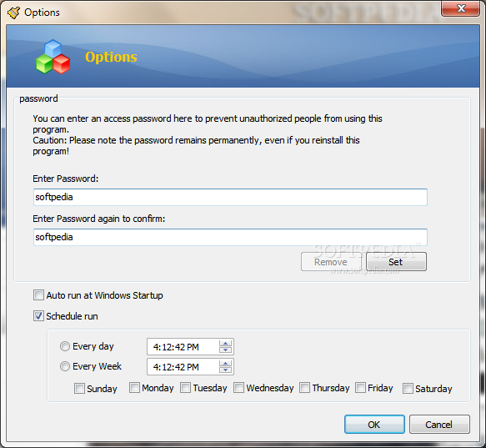
Task: Click the Options title bar app icon
Action: coord(13,13)
